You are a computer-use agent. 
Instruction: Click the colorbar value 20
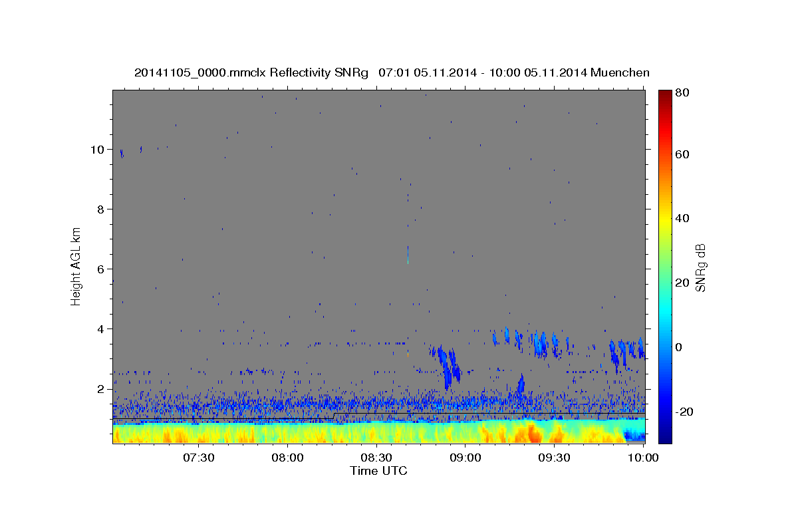point(682,283)
